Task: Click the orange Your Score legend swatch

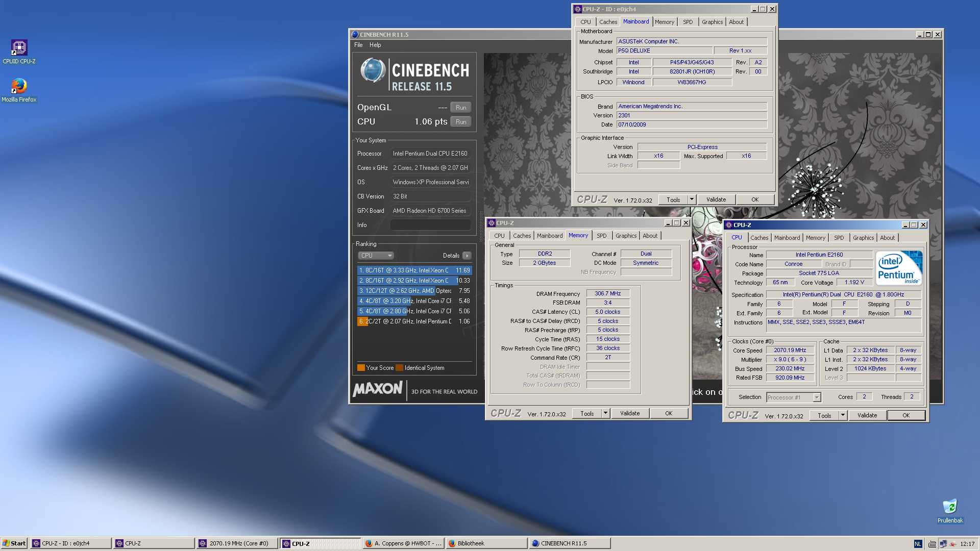Action: [x=361, y=368]
